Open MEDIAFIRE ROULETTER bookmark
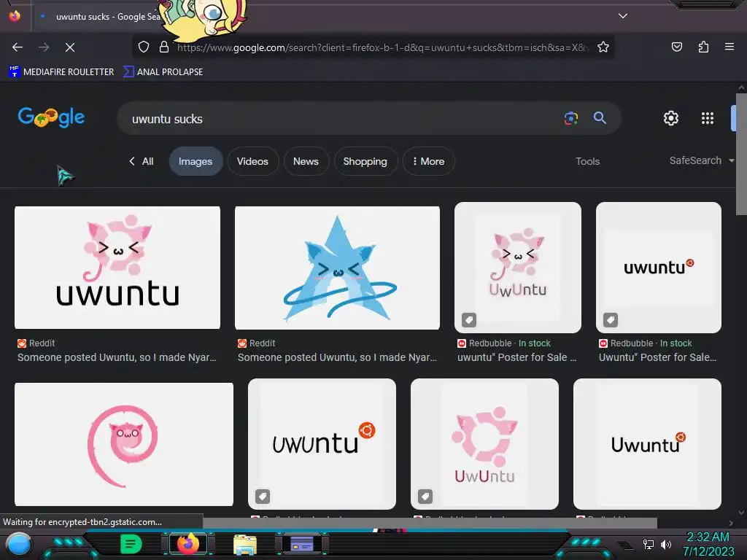This screenshot has width=747, height=560. [x=61, y=72]
